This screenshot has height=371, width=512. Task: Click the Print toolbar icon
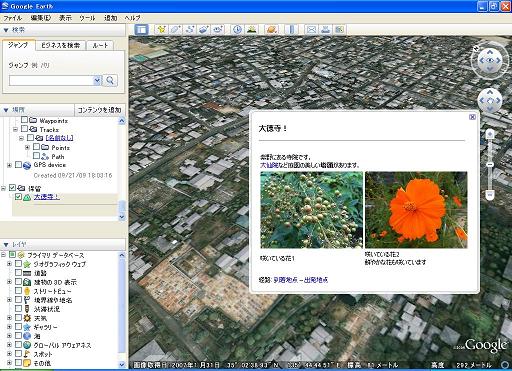click(325, 30)
